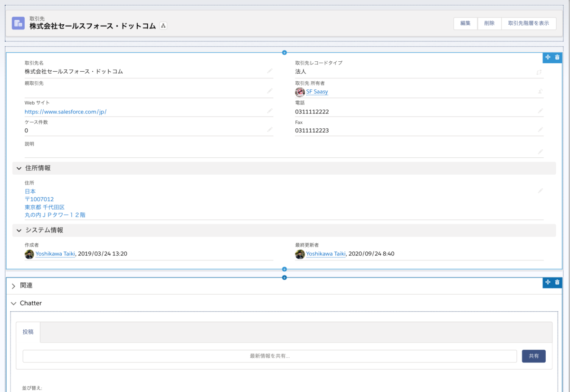This screenshot has width=570, height=392.
Task: Click the plus insert handle above the 関連 section
Action: pos(284,277)
